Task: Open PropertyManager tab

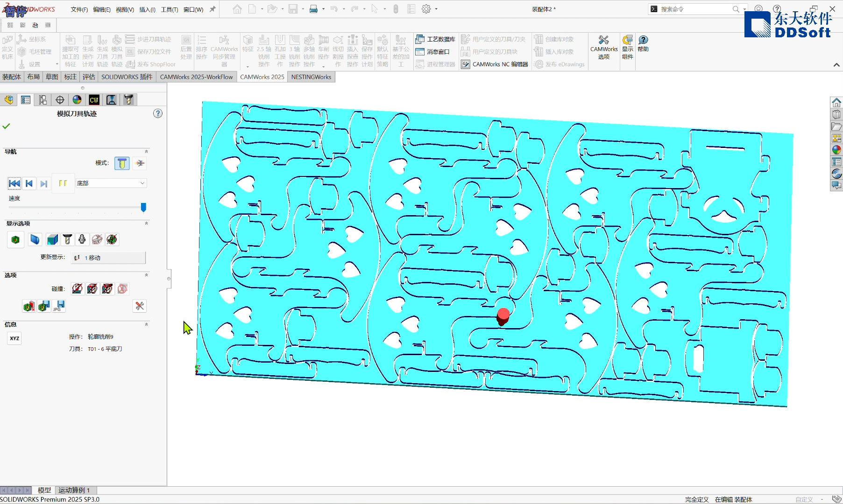Action: 26,100
